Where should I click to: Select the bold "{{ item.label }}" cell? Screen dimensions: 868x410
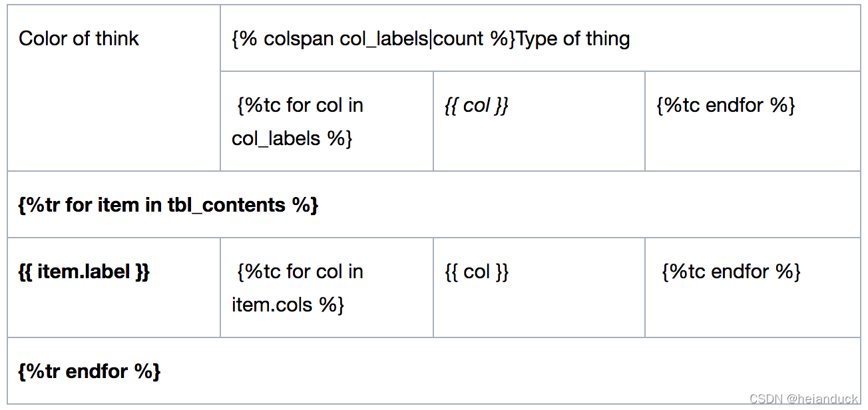[114, 288]
